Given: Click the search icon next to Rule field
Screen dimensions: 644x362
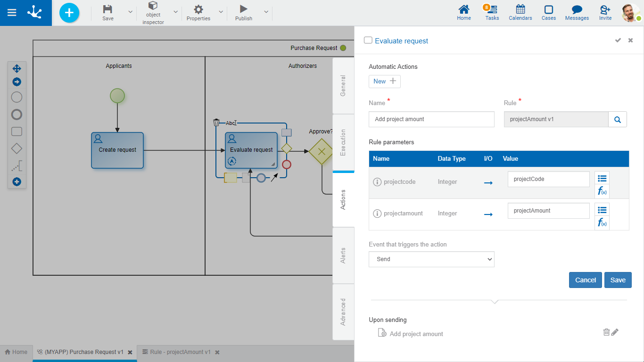Looking at the screenshot, I should pos(618,120).
